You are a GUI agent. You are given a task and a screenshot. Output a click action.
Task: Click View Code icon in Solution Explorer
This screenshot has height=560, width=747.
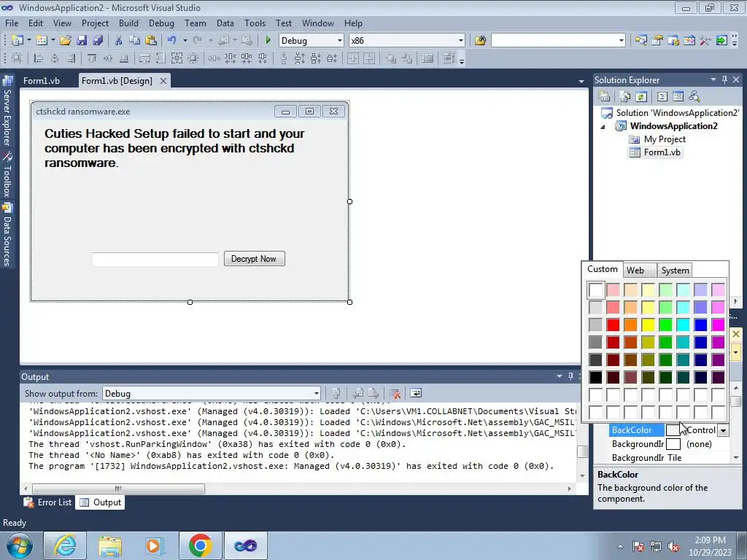click(x=662, y=97)
